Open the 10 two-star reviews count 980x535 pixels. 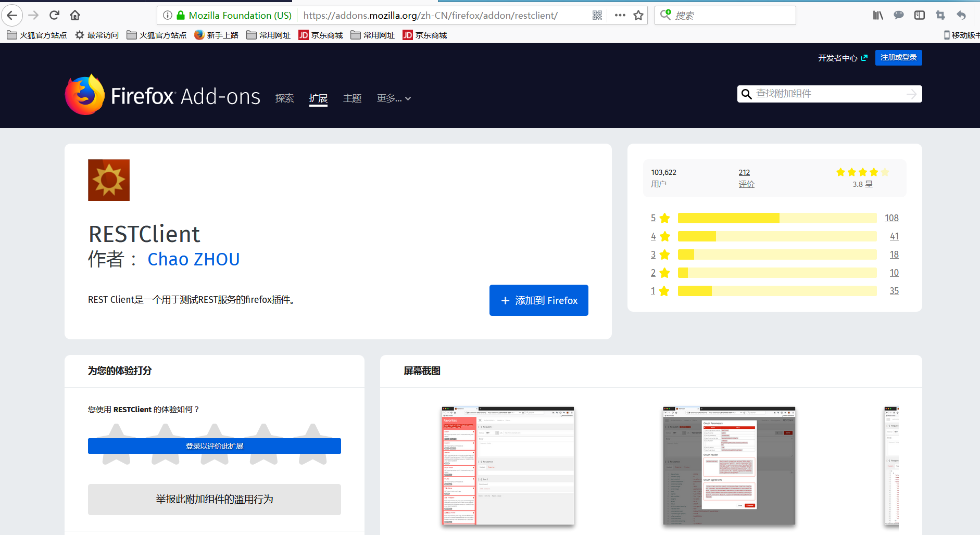[894, 273]
